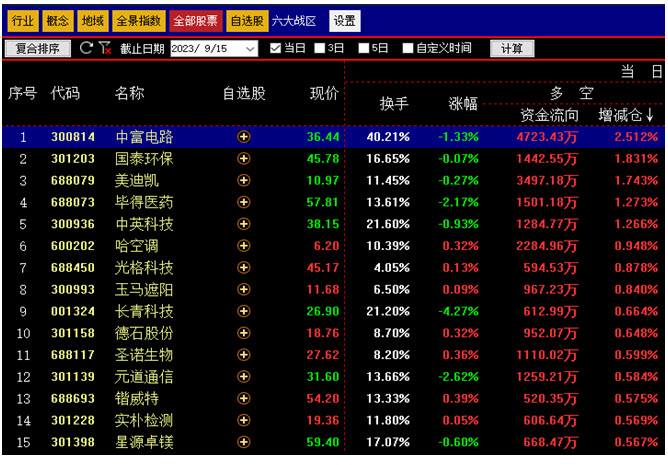Select the 全部股票 tab
Image resolution: width=668 pixels, height=465 pixels.
click(196, 20)
